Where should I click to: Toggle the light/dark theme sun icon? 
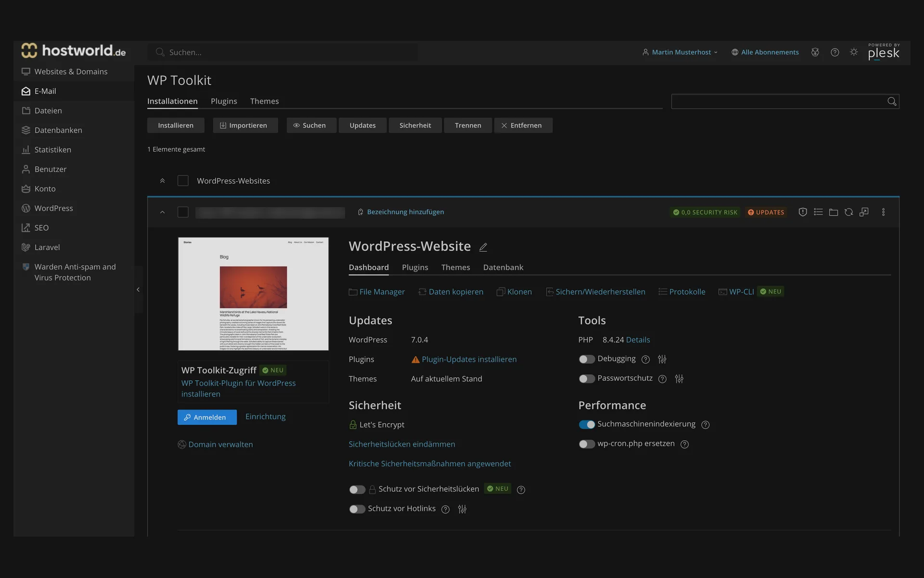click(854, 52)
